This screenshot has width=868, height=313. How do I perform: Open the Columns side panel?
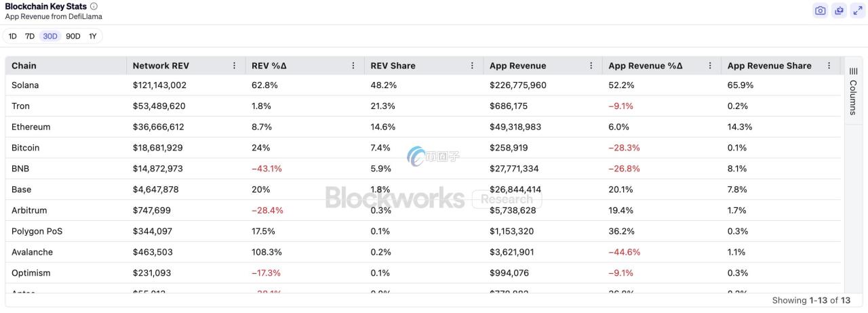[x=853, y=91]
